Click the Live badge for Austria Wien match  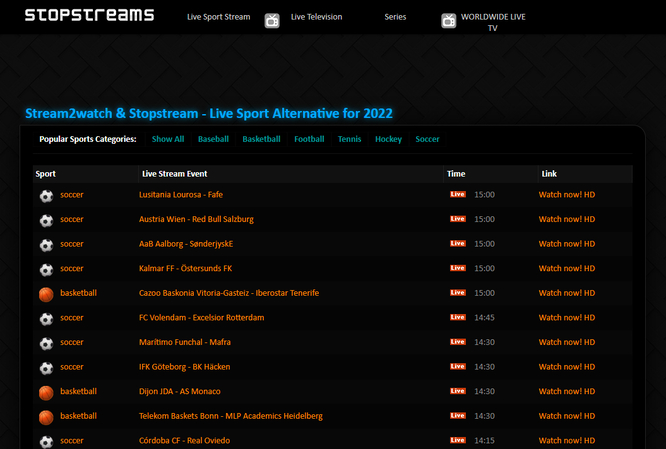tap(458, 219)
